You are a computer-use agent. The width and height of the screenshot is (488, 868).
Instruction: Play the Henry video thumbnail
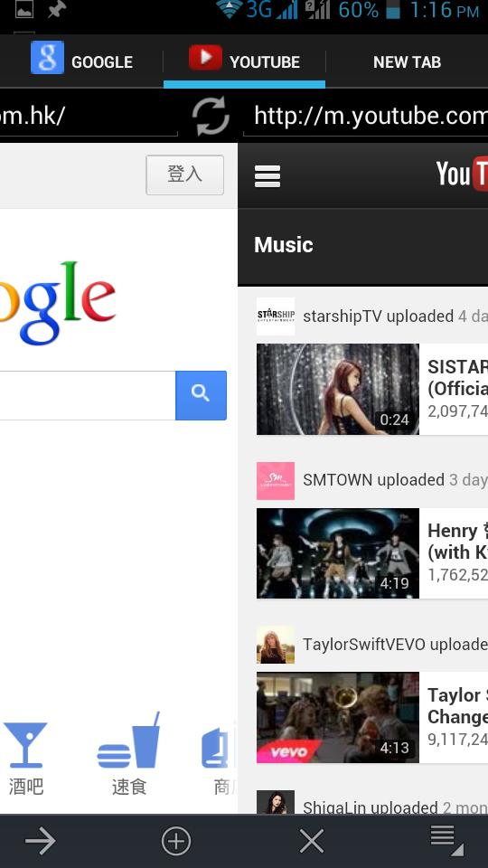[337, 553]
